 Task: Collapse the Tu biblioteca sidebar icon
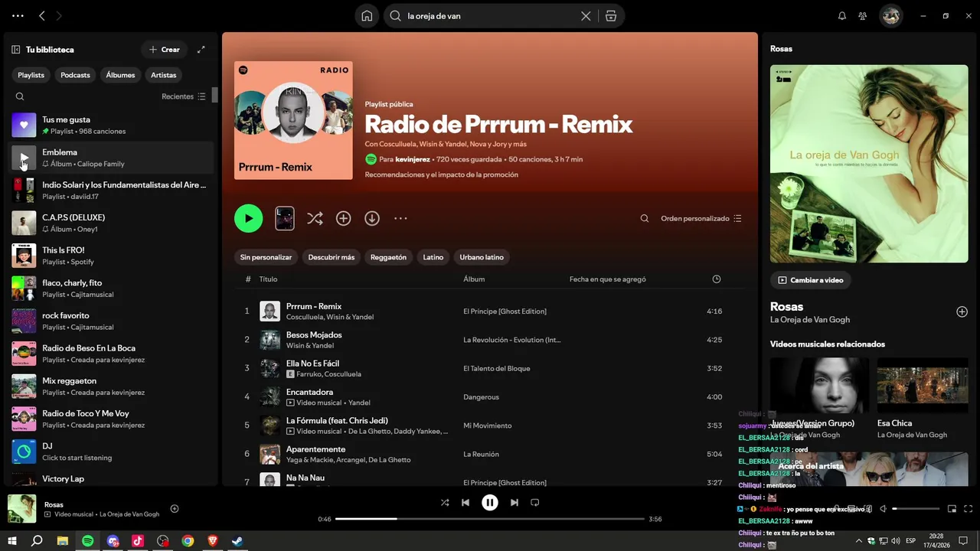[15, 50]
